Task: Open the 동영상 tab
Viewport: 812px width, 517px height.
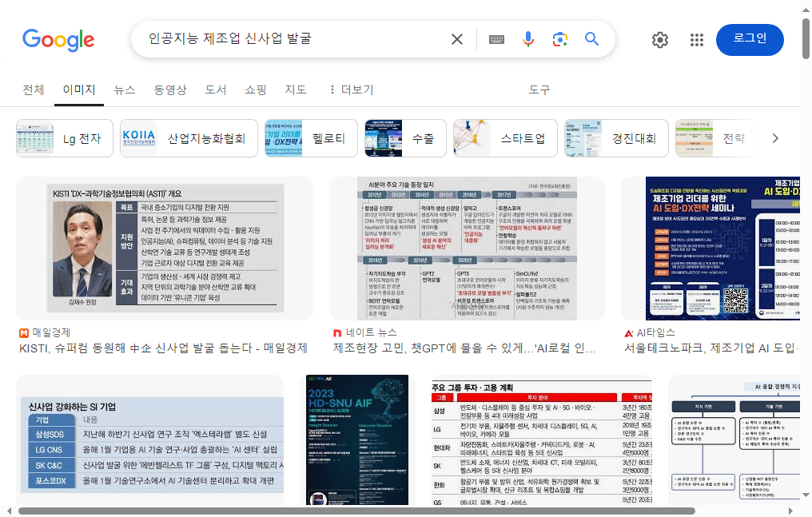Action: (170, 89)
